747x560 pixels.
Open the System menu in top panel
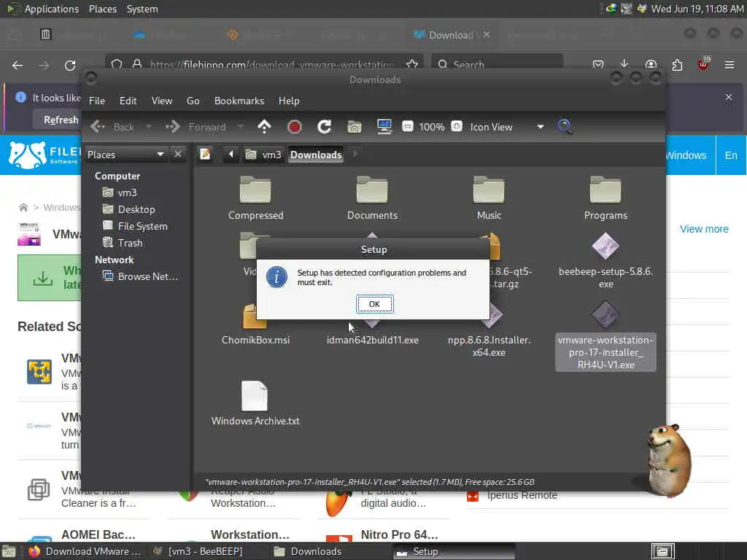point(142,9)
